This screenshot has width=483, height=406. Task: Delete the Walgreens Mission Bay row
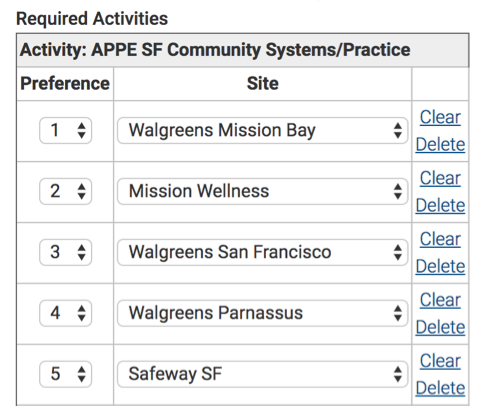[440, 145]
